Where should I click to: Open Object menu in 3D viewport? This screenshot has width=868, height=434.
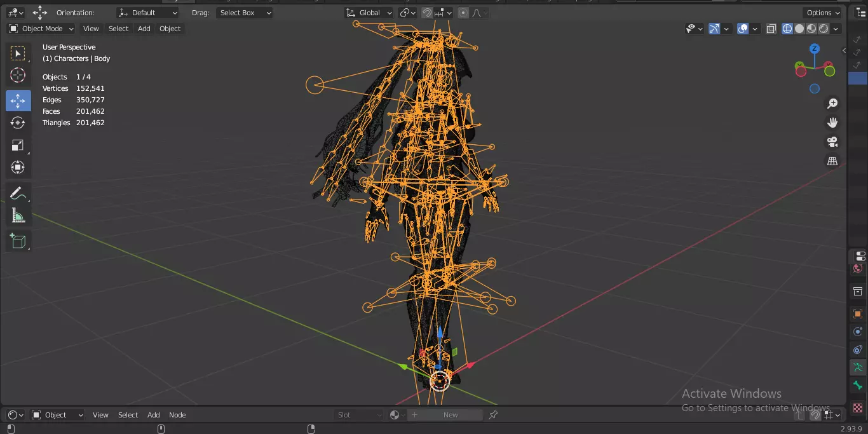170,29
